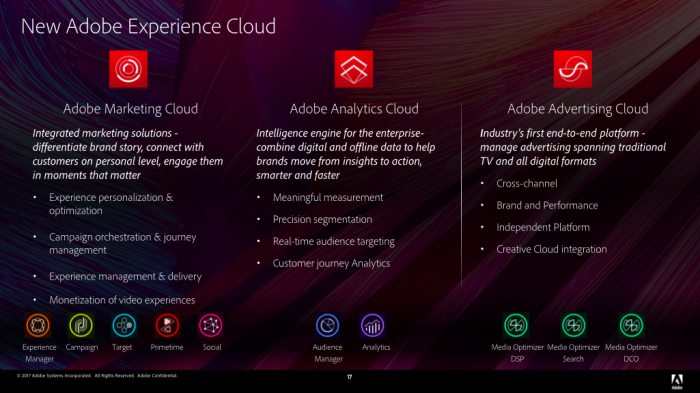Click the bullet Independent Platform

tap(543, 227)
